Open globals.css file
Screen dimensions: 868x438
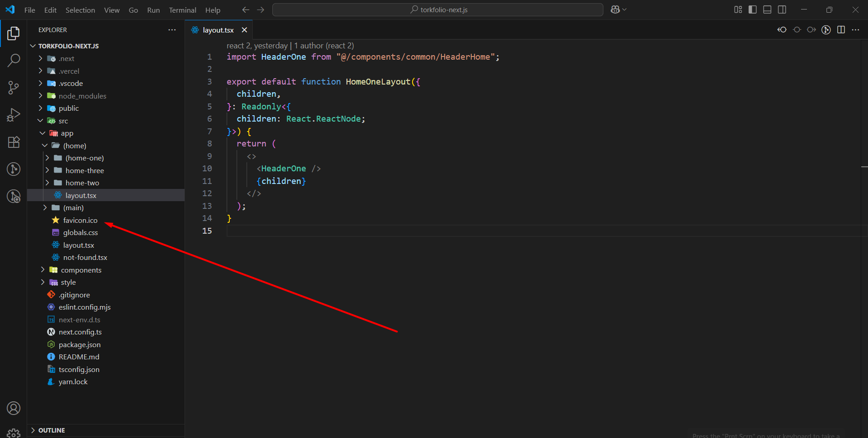(x=106, y=233)
